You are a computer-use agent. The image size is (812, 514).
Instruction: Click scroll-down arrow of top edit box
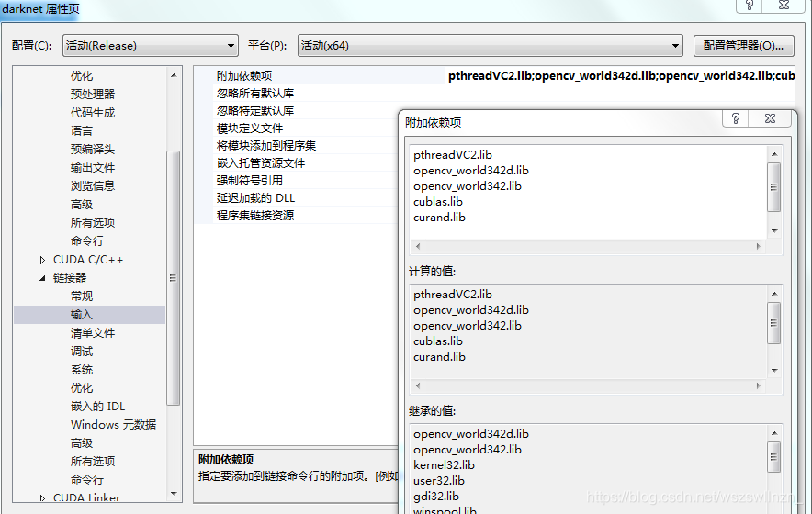click(774, 231)
